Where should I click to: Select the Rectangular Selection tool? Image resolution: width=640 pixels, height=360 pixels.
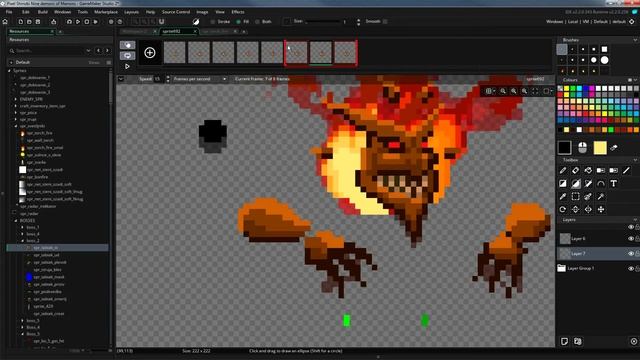click(576, 196)
